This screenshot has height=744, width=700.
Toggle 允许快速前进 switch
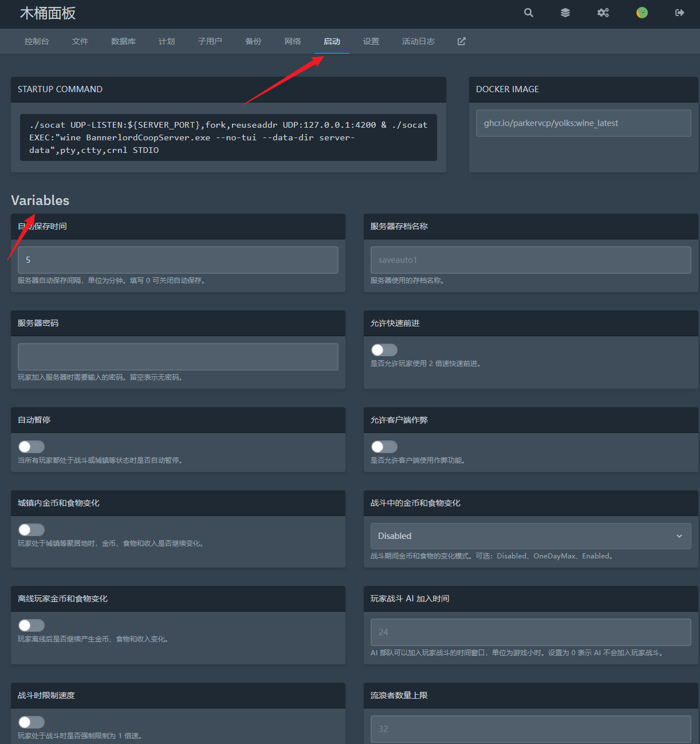384,349
